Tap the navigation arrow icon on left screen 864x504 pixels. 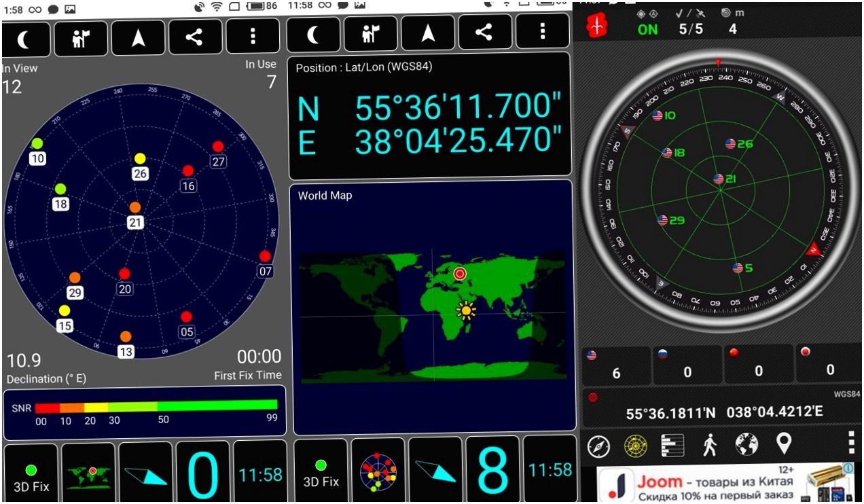[x=139, y=37]
